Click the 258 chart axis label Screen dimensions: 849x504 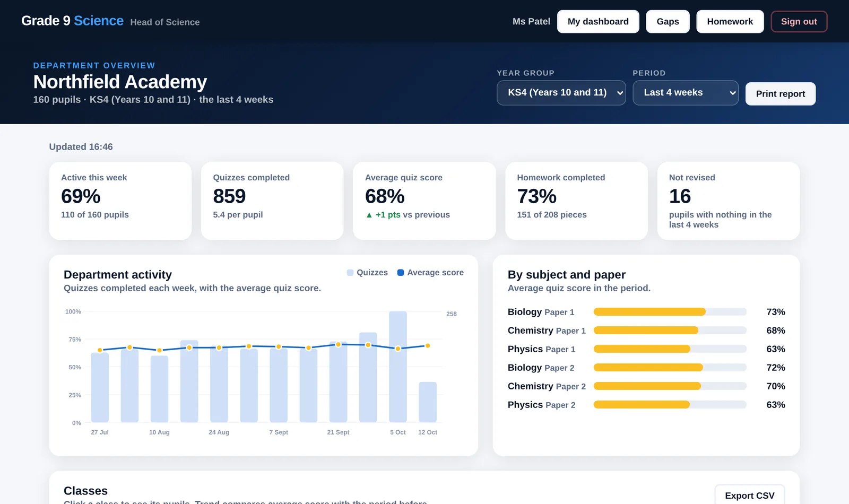tap(451, 314)
